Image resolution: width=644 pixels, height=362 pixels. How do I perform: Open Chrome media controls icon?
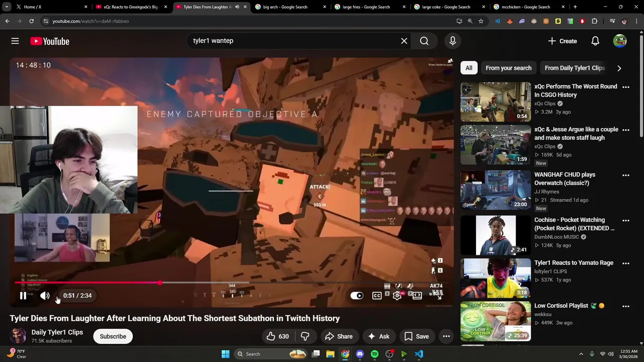[612, 21]
